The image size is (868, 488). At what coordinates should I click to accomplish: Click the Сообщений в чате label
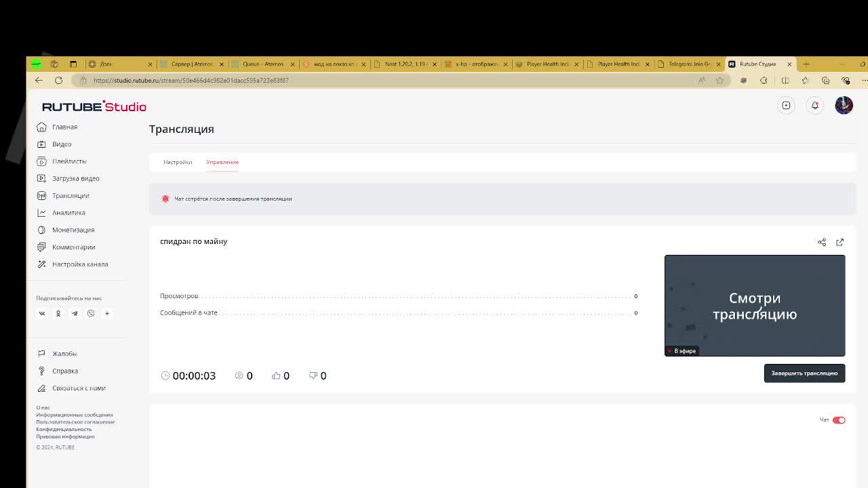[x=189, y=313]
